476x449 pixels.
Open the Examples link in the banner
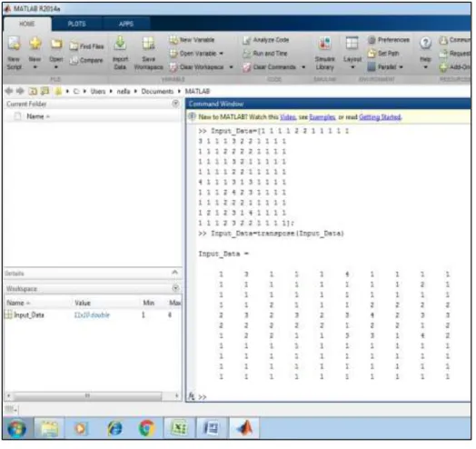(322, 117)
